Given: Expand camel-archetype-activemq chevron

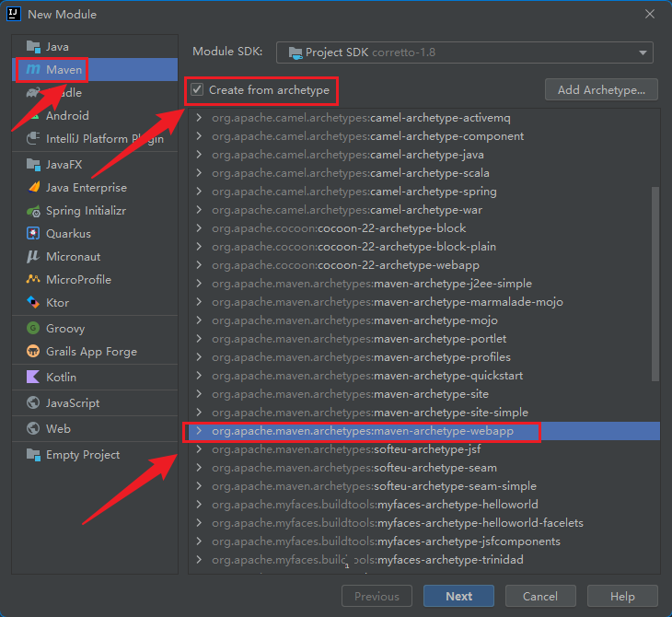Looking at the screenshot, I should [198, 118].
